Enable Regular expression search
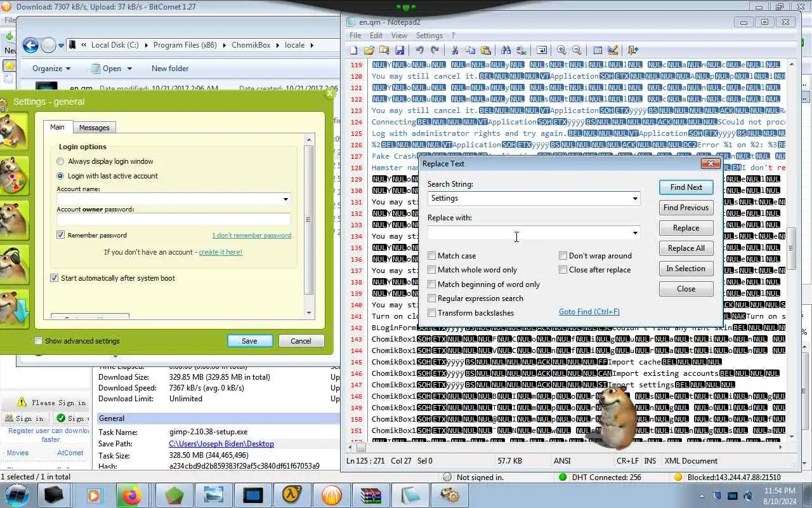The image size is (812, 508). pyautogui.click(x=432, y=298)
